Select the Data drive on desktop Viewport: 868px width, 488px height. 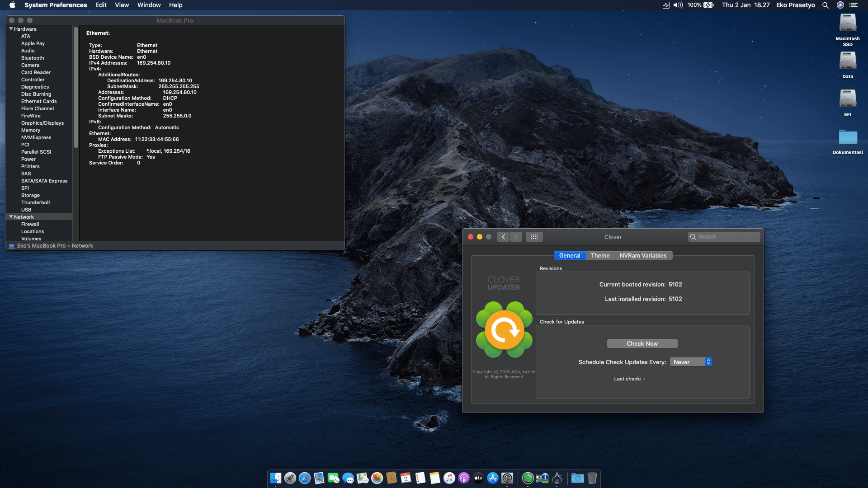[848, 65]
